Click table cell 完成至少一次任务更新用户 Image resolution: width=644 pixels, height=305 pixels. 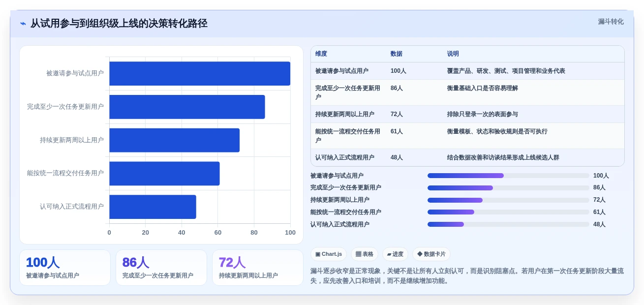[x=348, y=92]
